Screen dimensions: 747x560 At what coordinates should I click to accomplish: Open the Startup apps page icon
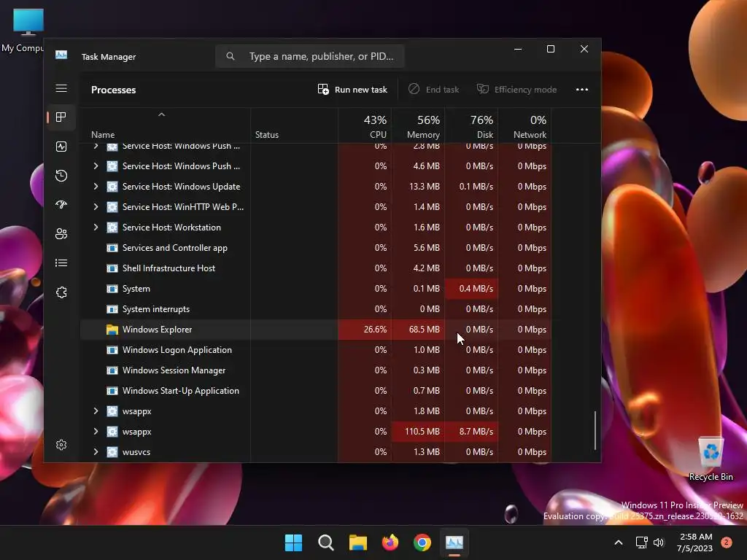click(61, 205)
